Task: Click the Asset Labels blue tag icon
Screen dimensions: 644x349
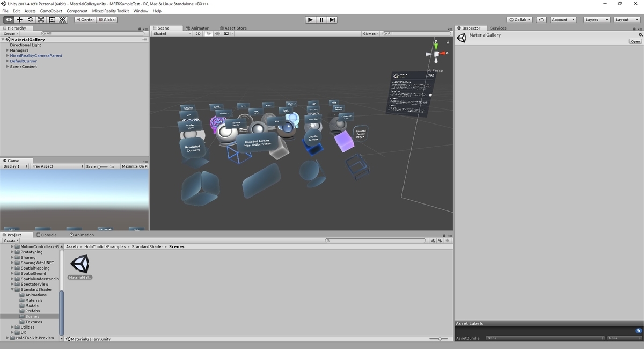Action: pos(639,331)
